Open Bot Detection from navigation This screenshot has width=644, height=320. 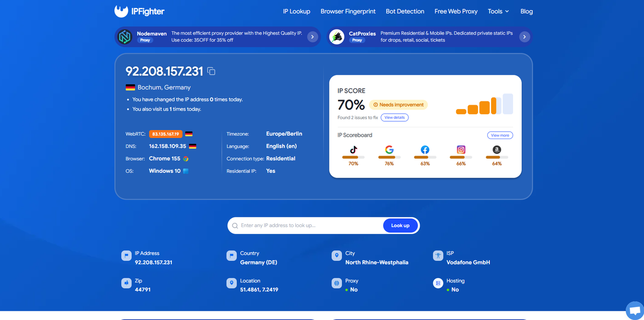click(x=405, y=11)
